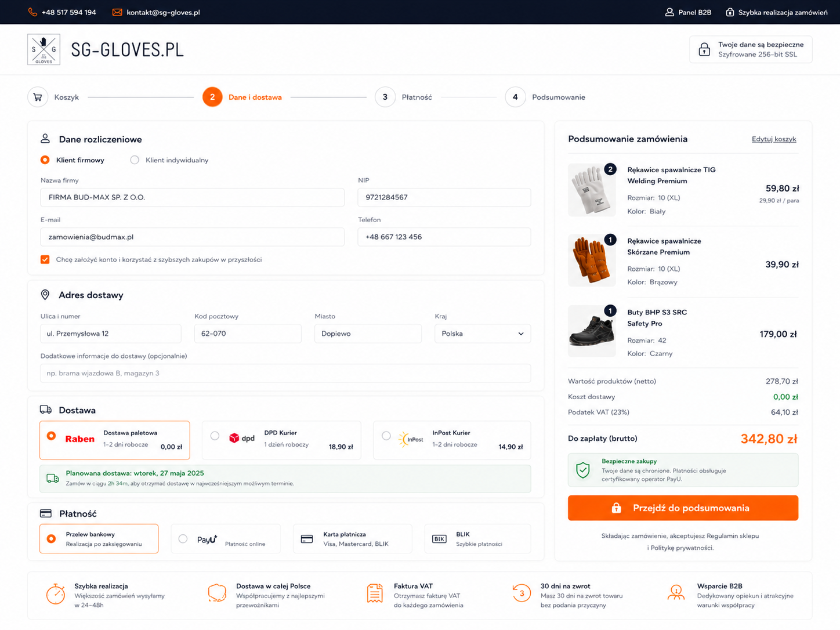
Task: Click the credit card icon beside the Płatność heading
Action: [46, 513]
